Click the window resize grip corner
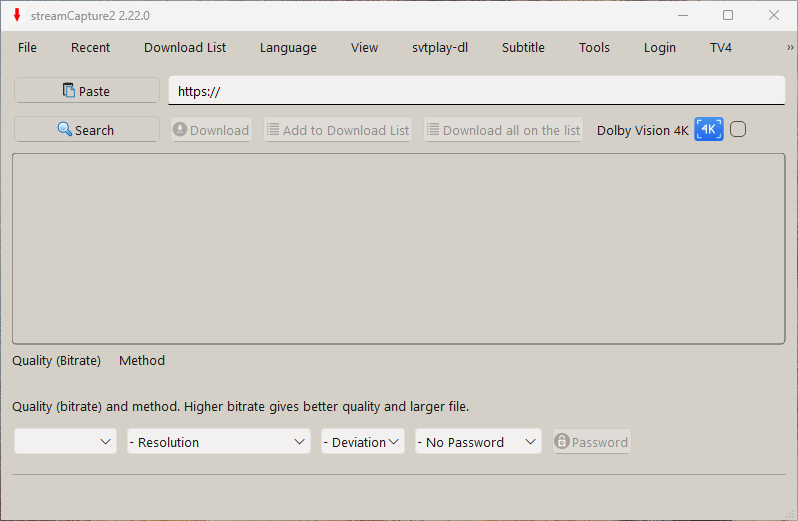The width and height of the screenshot is (798, 521). click(790, 514)
